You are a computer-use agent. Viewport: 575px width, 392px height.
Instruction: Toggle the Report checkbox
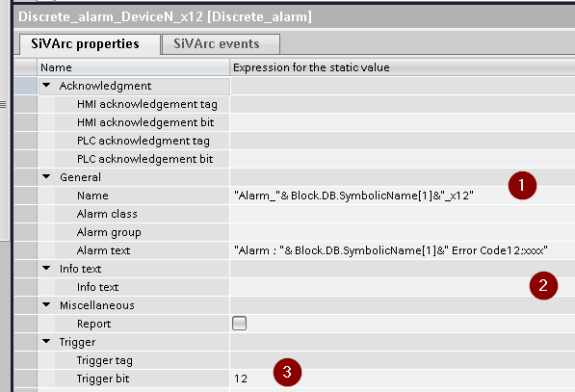pos(240,324)
